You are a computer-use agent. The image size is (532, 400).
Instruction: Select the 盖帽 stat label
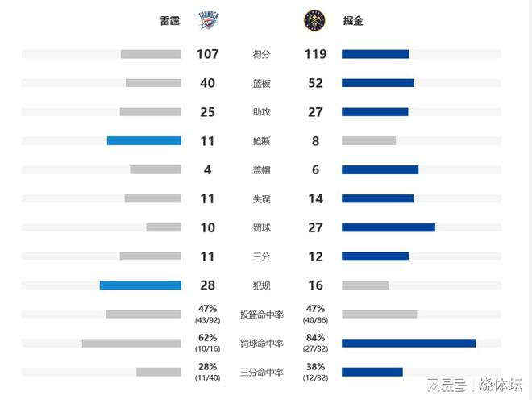click(x=261, y=170)
